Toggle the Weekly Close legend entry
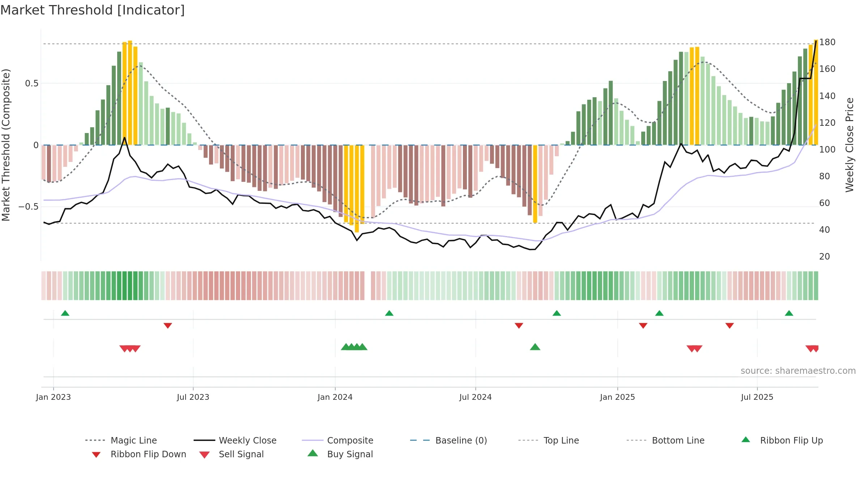868x488 pixels. click(235, 440)
